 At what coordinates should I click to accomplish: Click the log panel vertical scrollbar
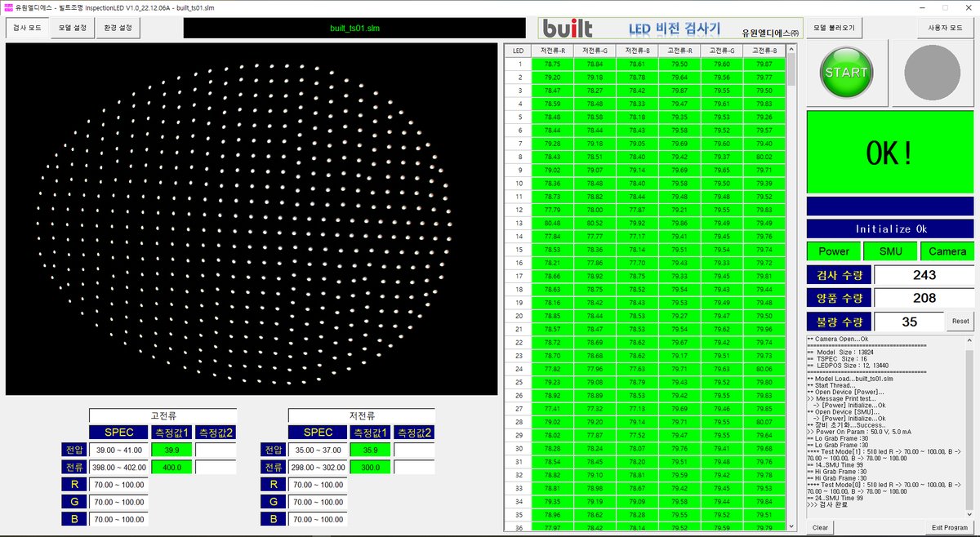click(970, 426)
